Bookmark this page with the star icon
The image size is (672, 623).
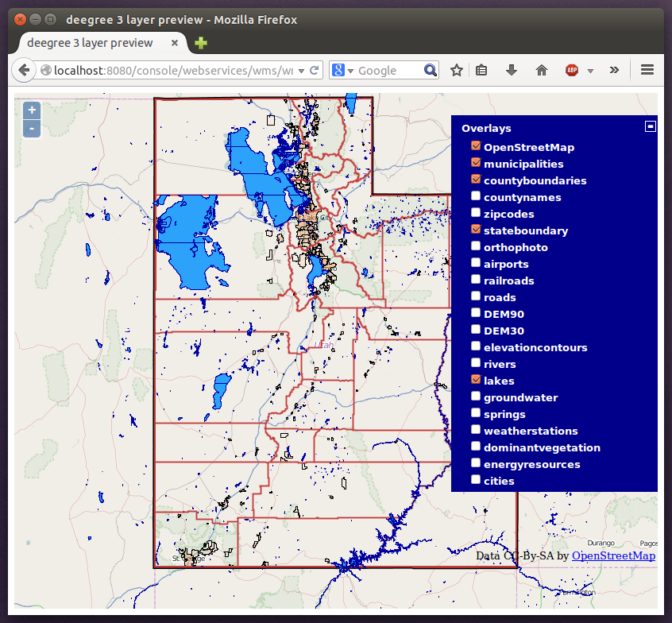(456, 70)
